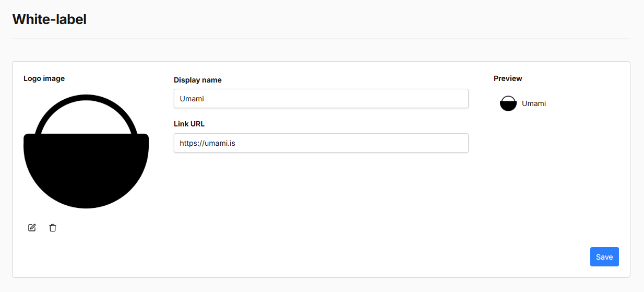Click empty right end of Link URL field
Screen dimensions: 644x292
point(444,143)
